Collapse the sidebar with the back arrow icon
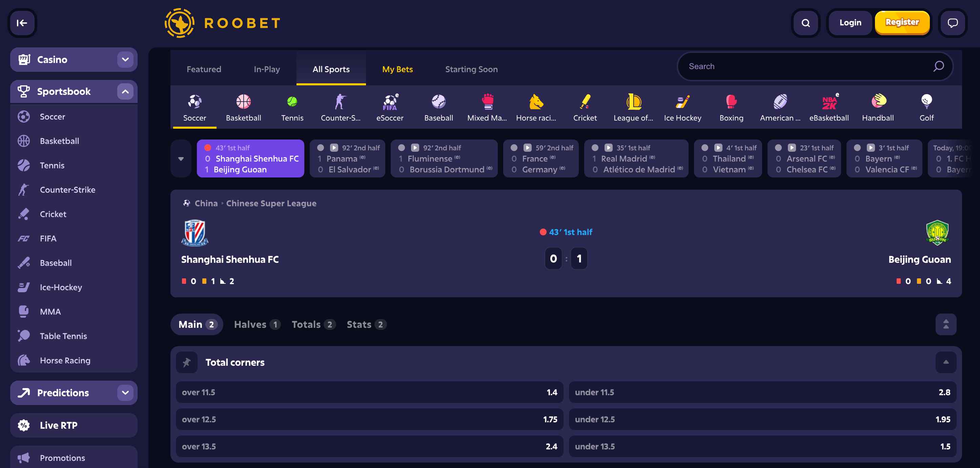The height and width of the screenshot is (468, 980). [22, 23]
